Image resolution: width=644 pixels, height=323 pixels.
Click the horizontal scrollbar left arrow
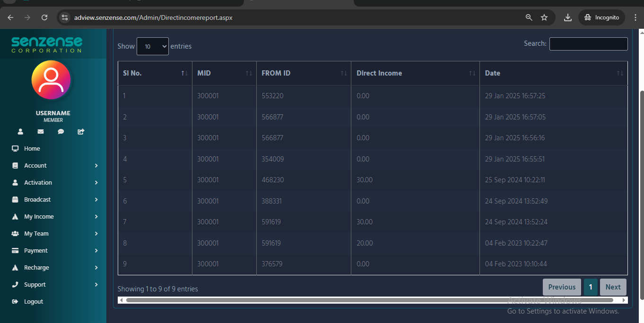122,300
